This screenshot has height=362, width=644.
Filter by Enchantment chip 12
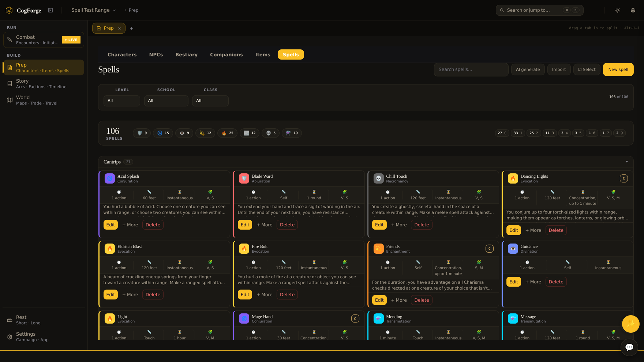(205, 133)
